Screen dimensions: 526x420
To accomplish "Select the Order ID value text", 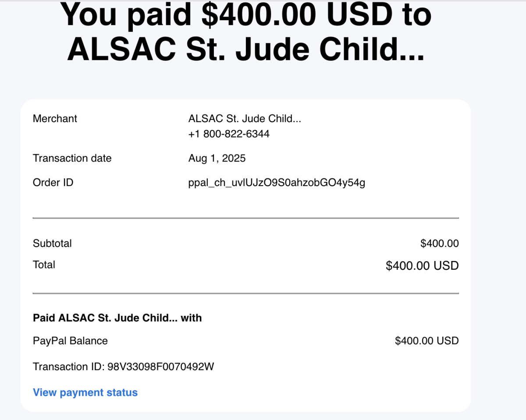I will coord(277,183).
